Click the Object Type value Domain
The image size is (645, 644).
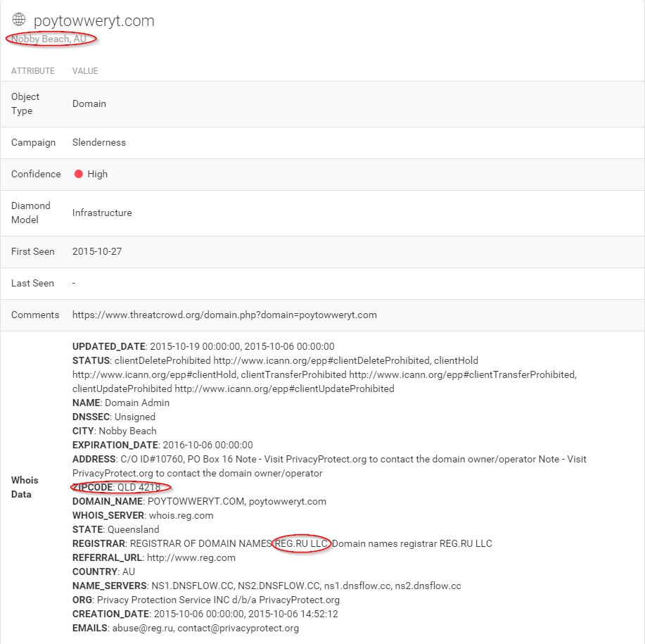click(89, 103)
